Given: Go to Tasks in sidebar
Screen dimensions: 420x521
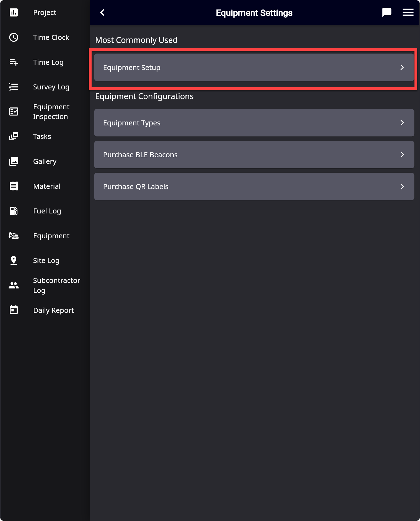Looking at the screenshot, I should pyautogui.click(x=45, y=136).
